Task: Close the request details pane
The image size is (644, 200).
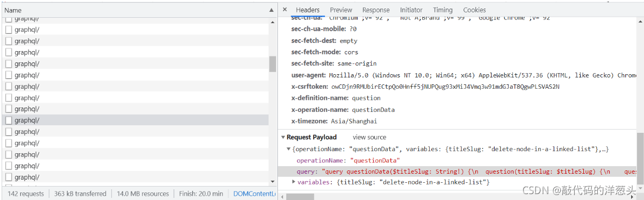Action: coord(285,10)
